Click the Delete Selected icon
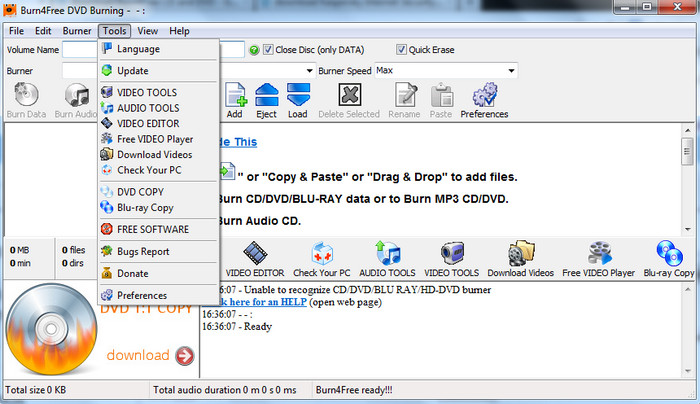The height and width of the screenshot is (404, 700). click(350, 94)
